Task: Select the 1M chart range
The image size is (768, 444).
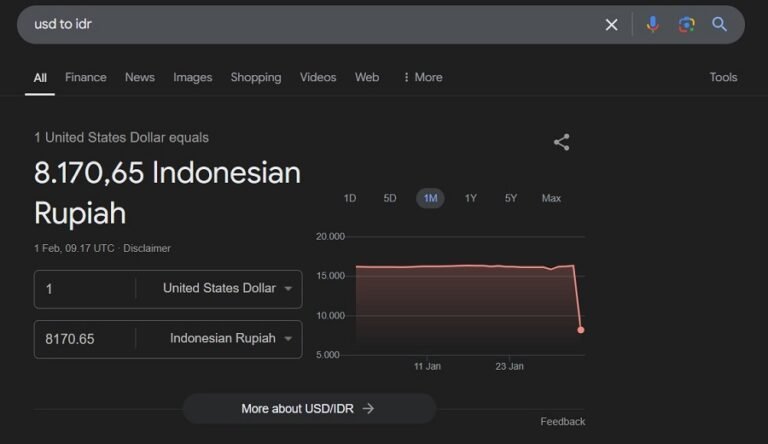Action: point(430,198)
